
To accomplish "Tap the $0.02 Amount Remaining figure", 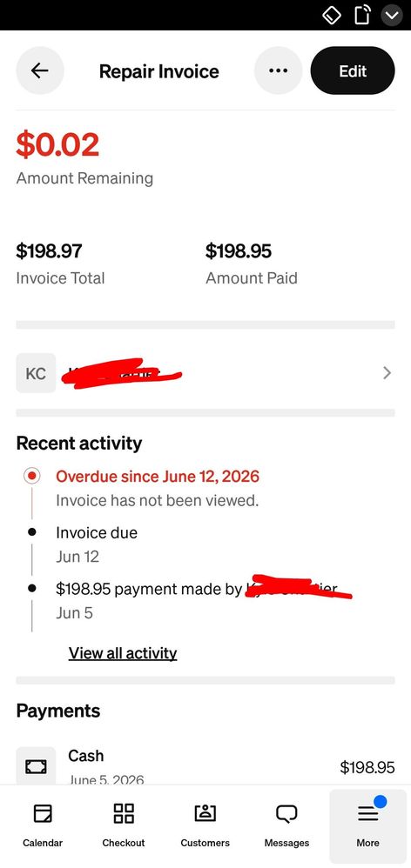I will point(57,144).
